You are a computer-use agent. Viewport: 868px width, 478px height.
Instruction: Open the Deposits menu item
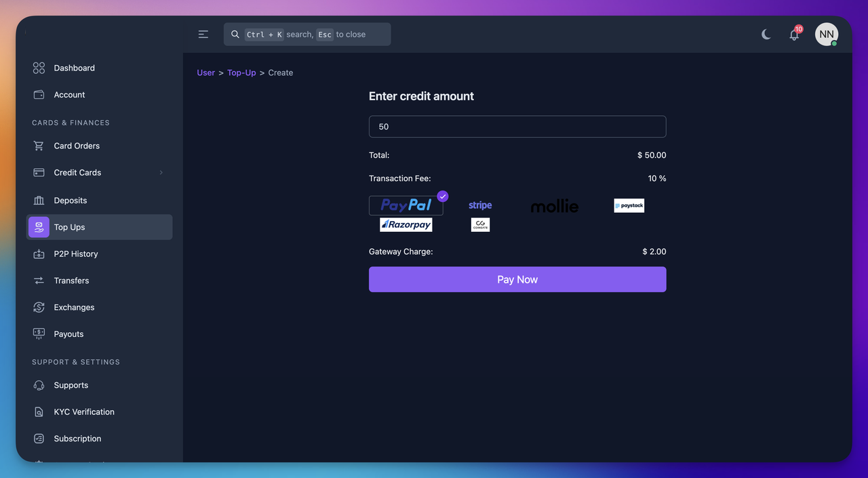pos(99,201)
